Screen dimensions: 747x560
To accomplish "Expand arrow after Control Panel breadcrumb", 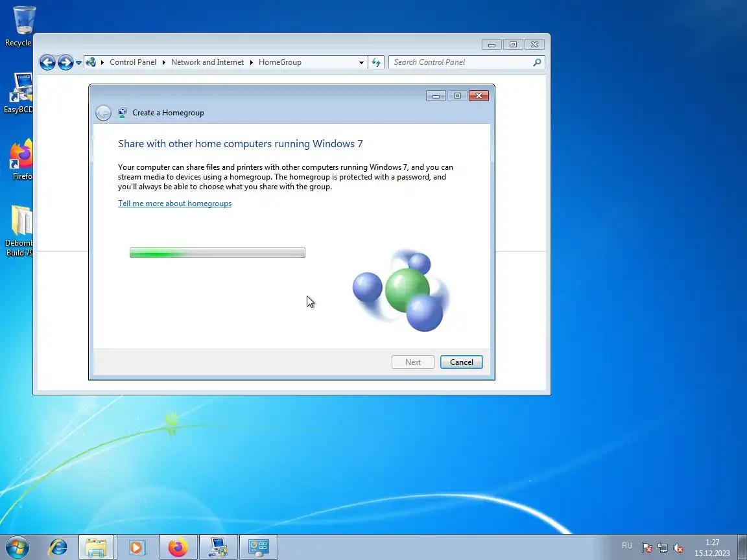I will point(164,62).
